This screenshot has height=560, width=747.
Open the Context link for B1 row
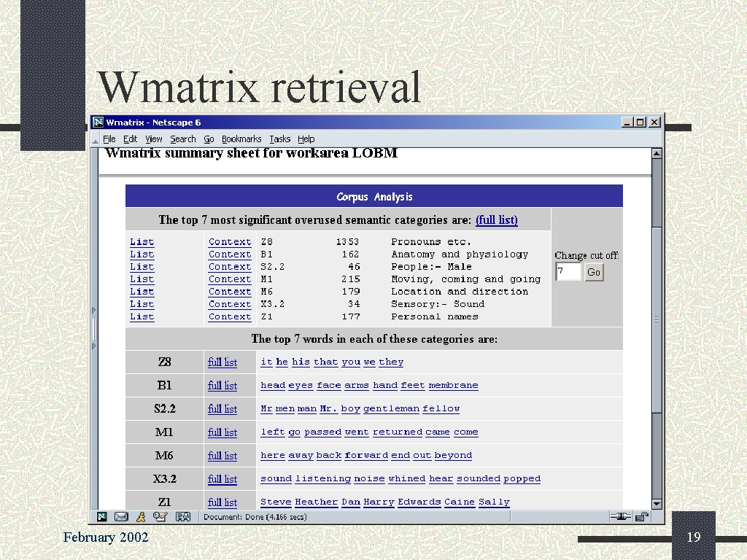point(229,254)
